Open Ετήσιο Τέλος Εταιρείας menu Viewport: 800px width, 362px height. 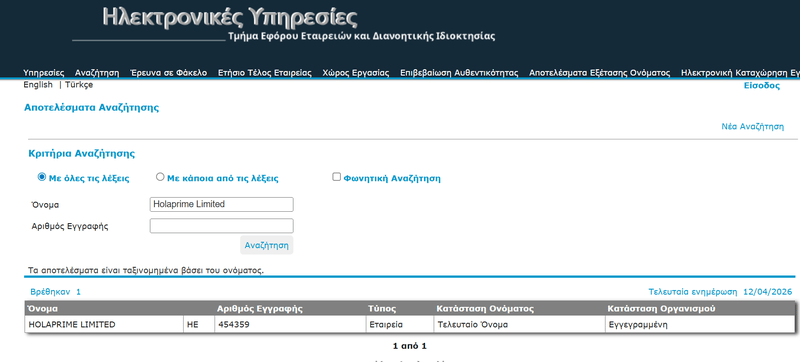tap(265, 73)
